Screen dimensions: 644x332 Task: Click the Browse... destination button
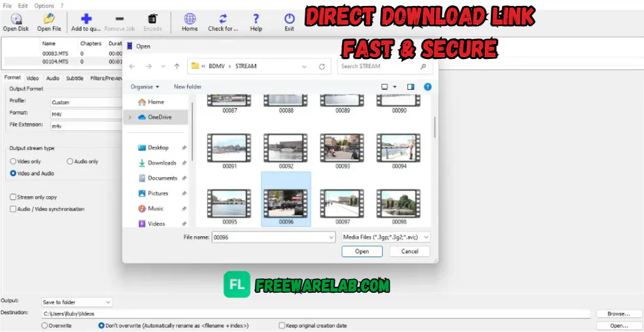point(618,314)
